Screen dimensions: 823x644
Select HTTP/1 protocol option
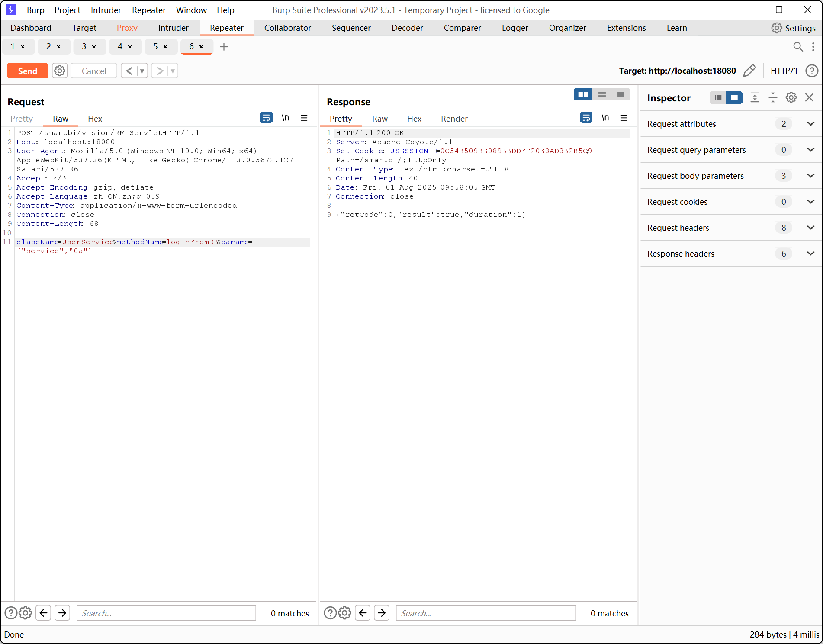(x=784, y=71)
